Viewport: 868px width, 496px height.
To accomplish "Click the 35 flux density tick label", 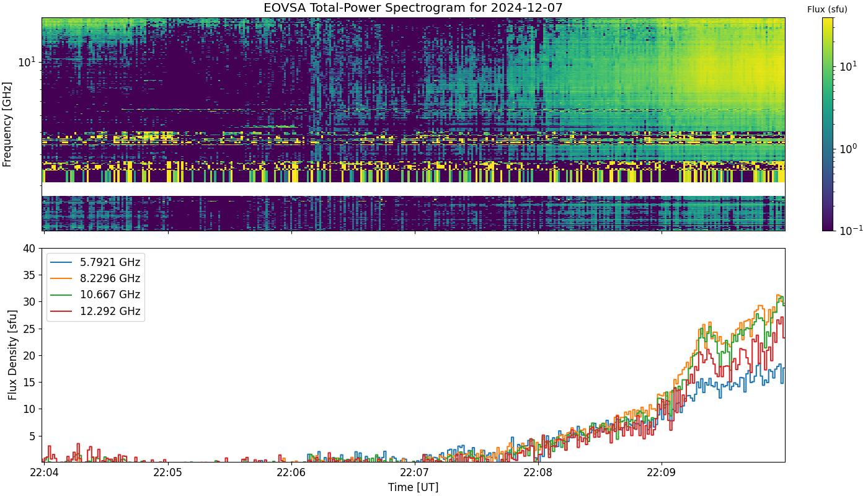I will [x=29, y=275].
